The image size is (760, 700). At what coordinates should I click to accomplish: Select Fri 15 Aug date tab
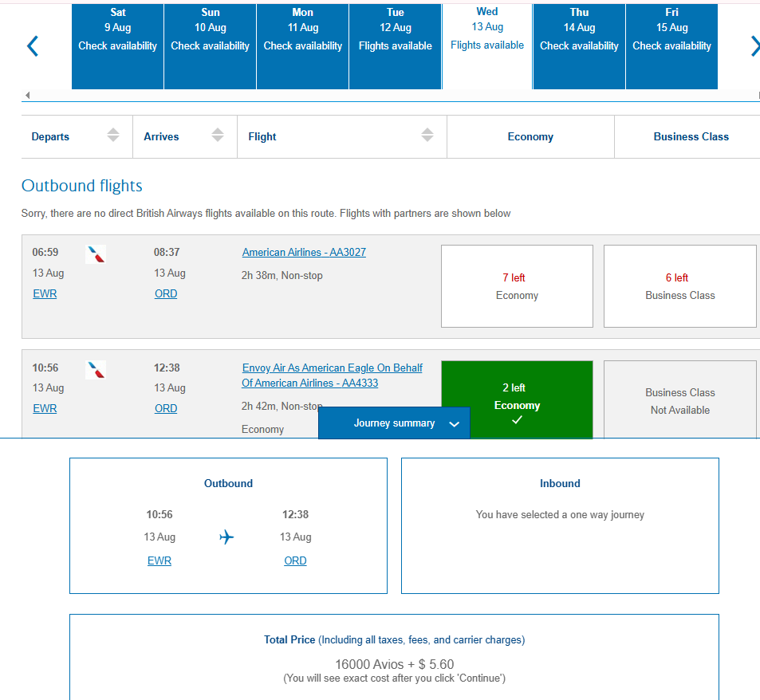(x=671, y=46)
